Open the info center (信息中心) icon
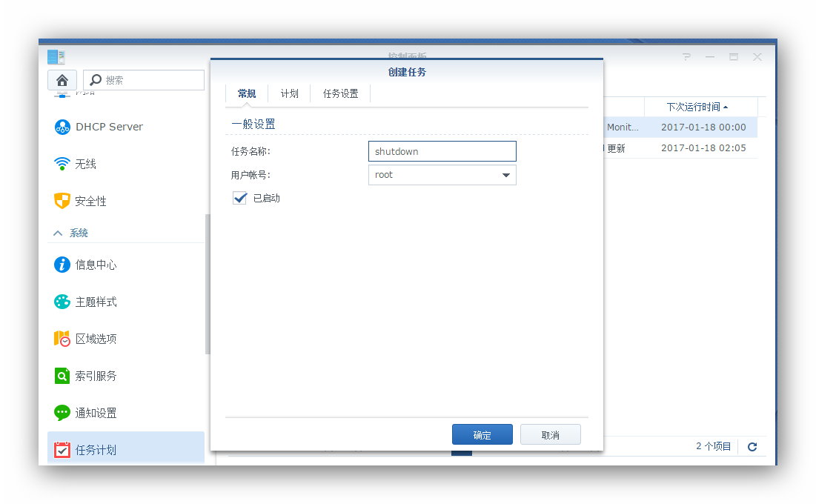Screen dimensions: 816x504 [x=62, y=265]
